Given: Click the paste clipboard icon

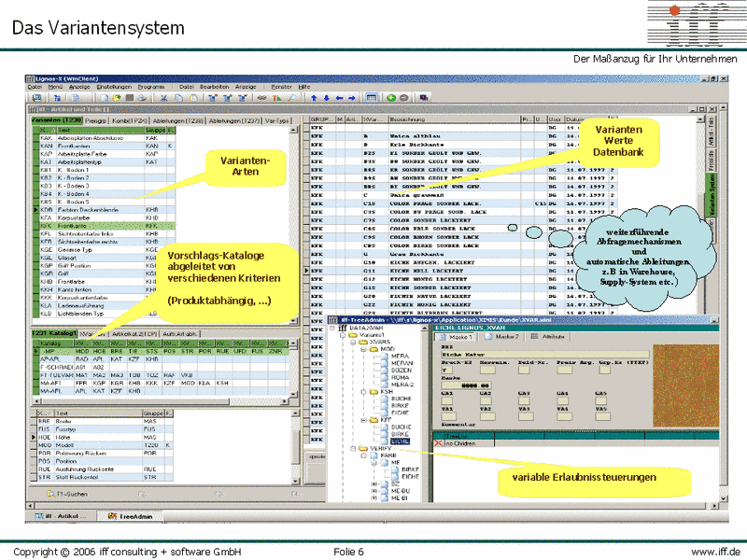Looking at the screenshot, I should coord(194,98).
